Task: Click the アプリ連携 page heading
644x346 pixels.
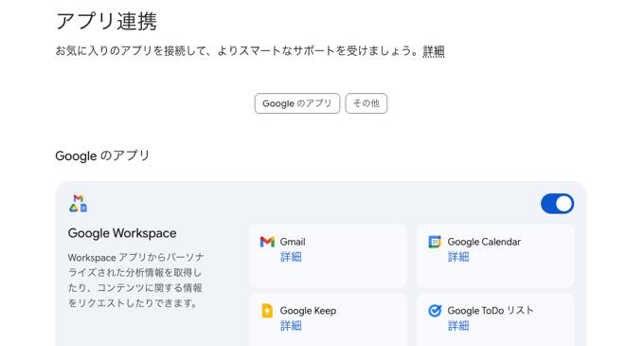Action: pyautogui.click(x=106, y=22)
